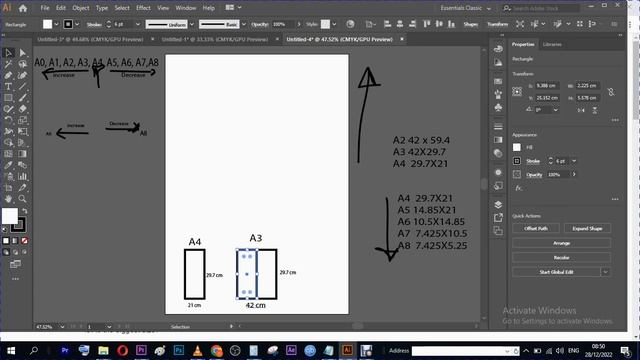Switch to Color fill mode
640x360 pixels.
(6, 241)
